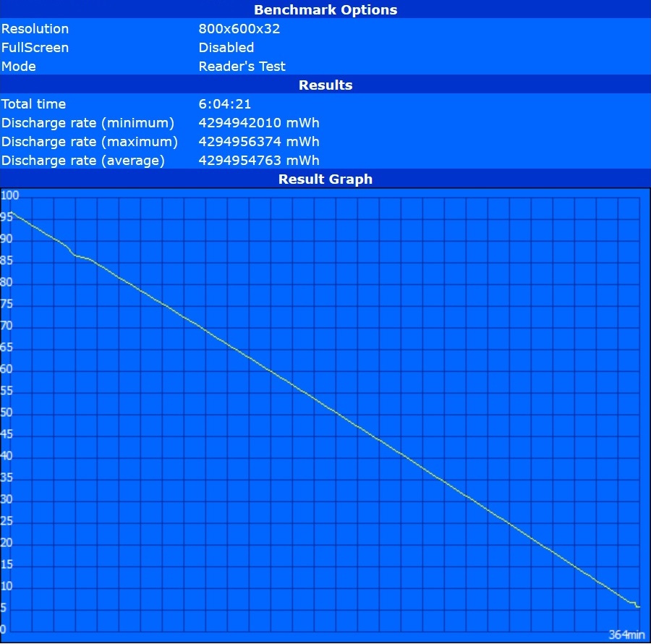The height and width of the screenshot is (644, 651).
Task: Click the 25 axis label on graph
Action: click(x=7, y=521)
